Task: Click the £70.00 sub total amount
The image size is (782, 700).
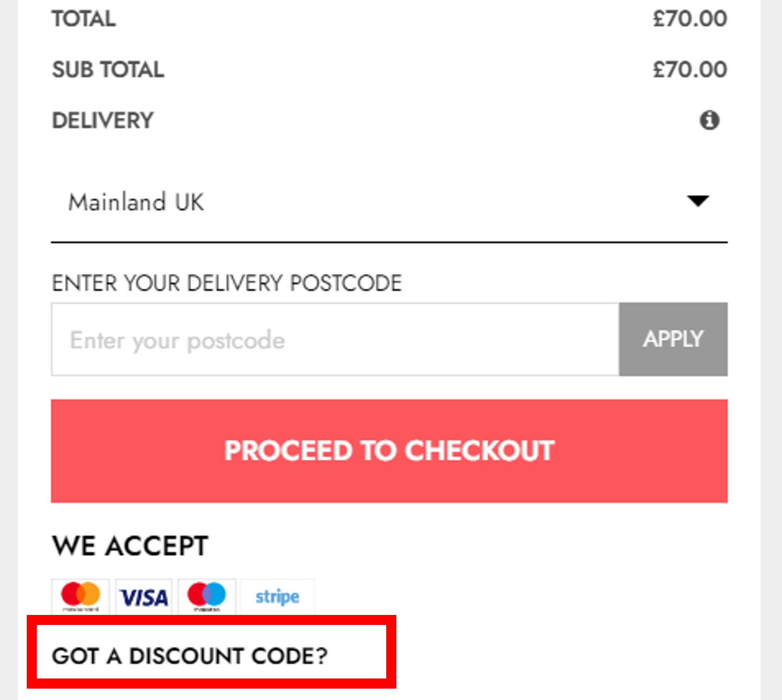Action: (x=690, y=70)
